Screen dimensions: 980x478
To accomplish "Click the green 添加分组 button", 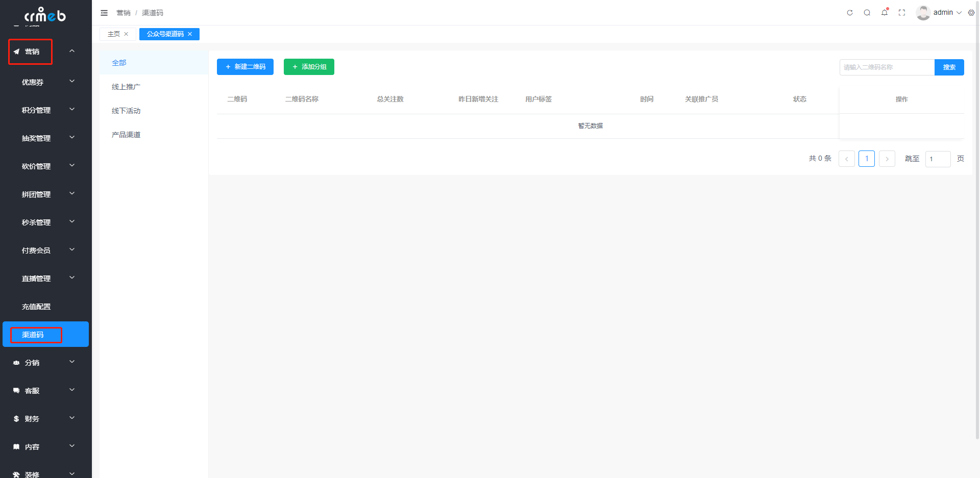I will (309, 67).
